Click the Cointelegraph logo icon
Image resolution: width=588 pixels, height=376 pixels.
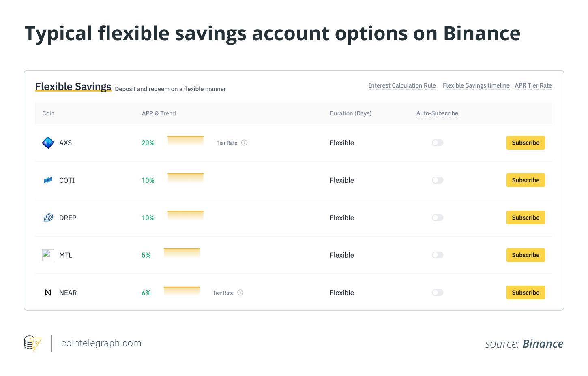point(32,343)
